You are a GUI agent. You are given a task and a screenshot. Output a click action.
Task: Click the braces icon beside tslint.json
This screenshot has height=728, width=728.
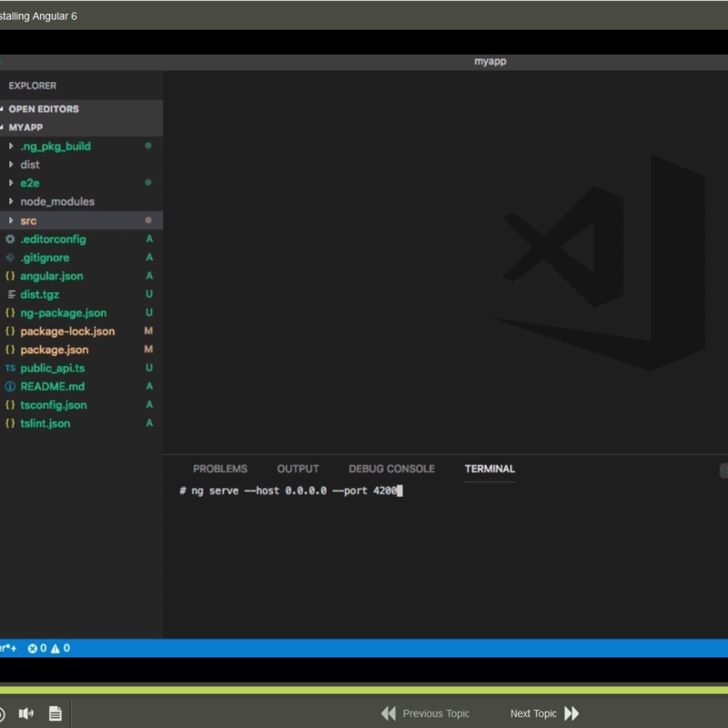(x=10, y=423)
